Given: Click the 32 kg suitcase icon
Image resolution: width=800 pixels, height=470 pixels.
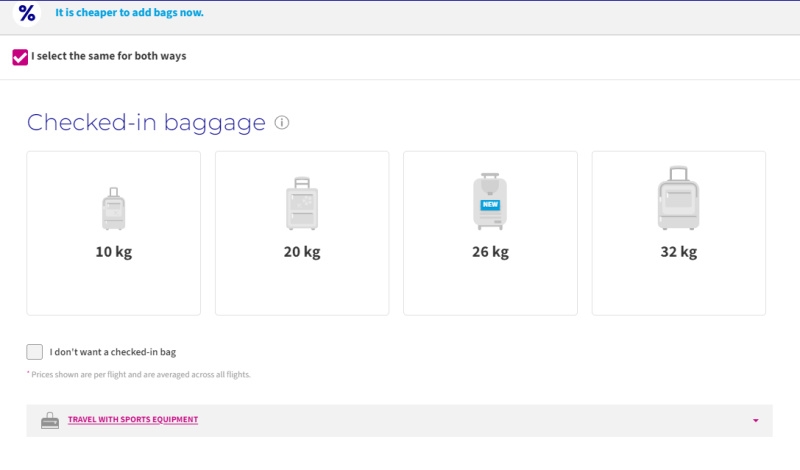Looking at the screenshot, I should point(679,198).
